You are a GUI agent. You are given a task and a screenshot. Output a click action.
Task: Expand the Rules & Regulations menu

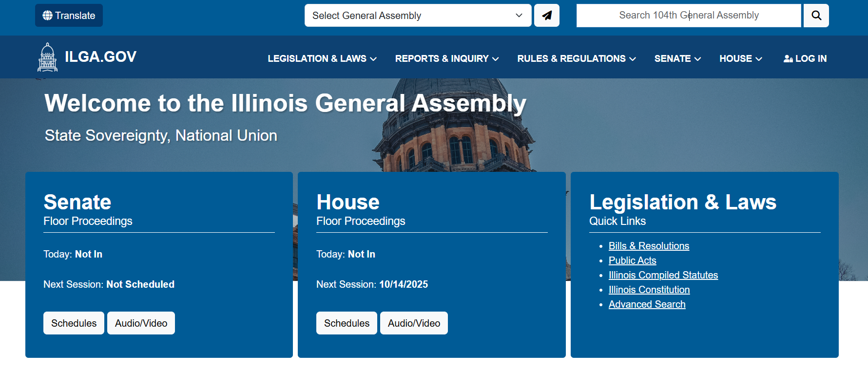(577, 59)
